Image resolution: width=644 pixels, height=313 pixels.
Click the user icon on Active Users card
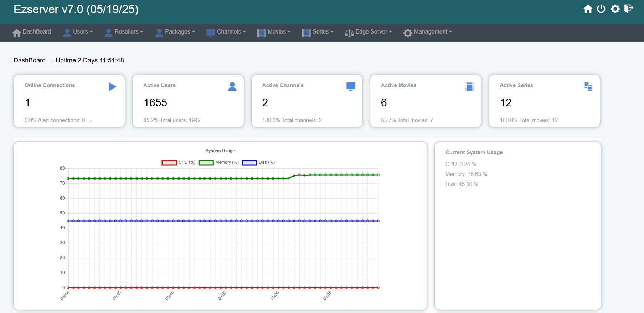pyautogui.click(x=232, y=86)
